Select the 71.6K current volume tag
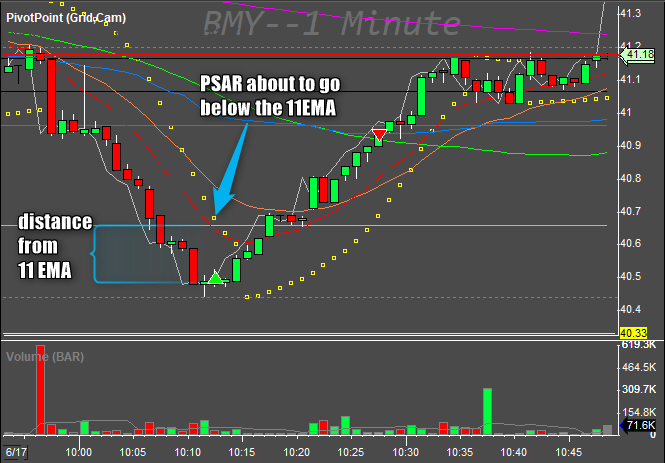The width and height of the screenshot is (665, 463). coord(639,425)
